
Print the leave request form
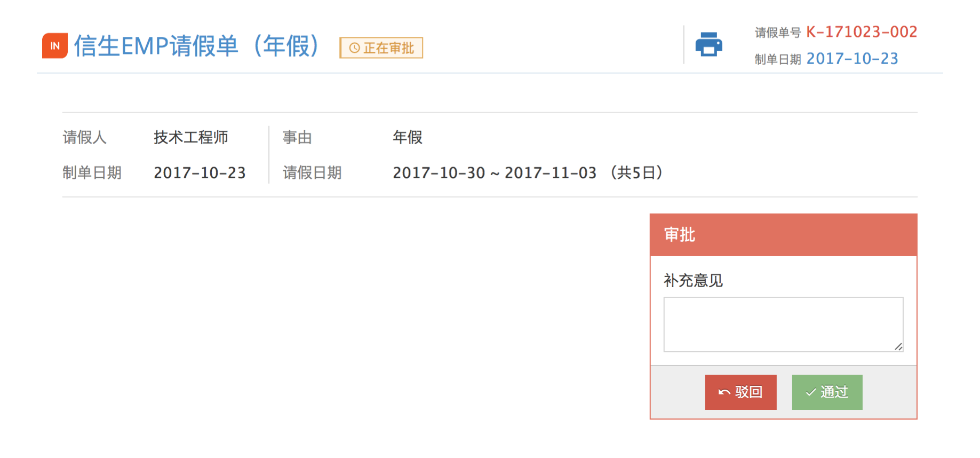[708, 44]
